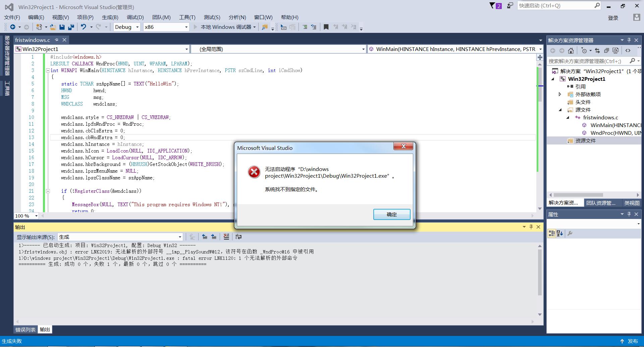Open the 工具(T) menu

tap(187, 17)
